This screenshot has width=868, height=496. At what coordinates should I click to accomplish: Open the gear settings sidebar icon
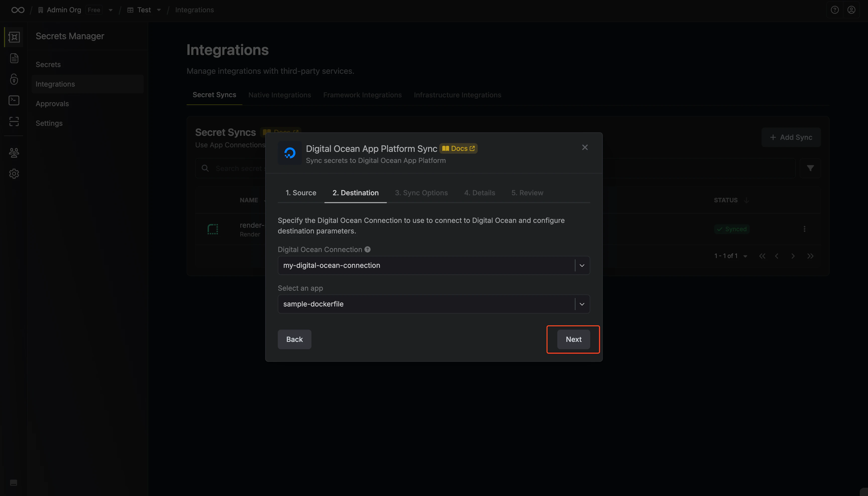[x=14, y=174]
